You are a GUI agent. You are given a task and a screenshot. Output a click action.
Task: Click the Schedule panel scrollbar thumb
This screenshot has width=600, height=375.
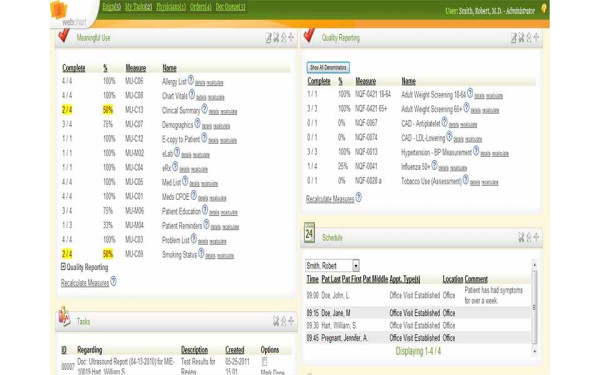[535, 307]
